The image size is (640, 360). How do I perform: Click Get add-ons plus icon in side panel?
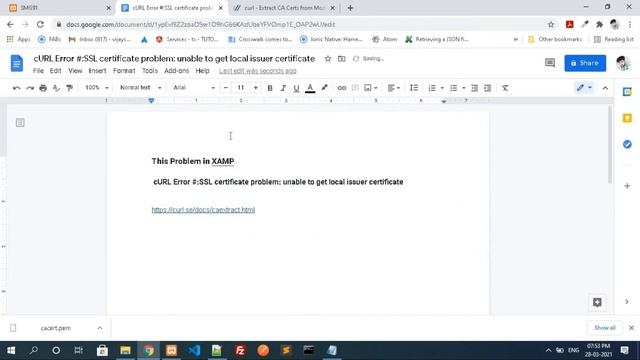tap(627, 186)
